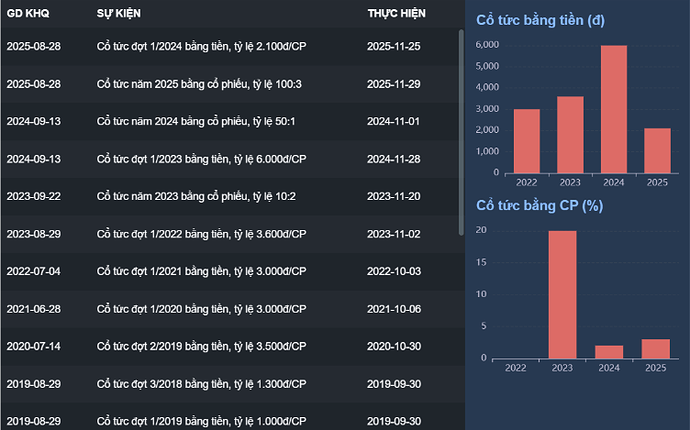
Task: Select the 3.500đ/CP dividend 2019 row
Action: 201,346
